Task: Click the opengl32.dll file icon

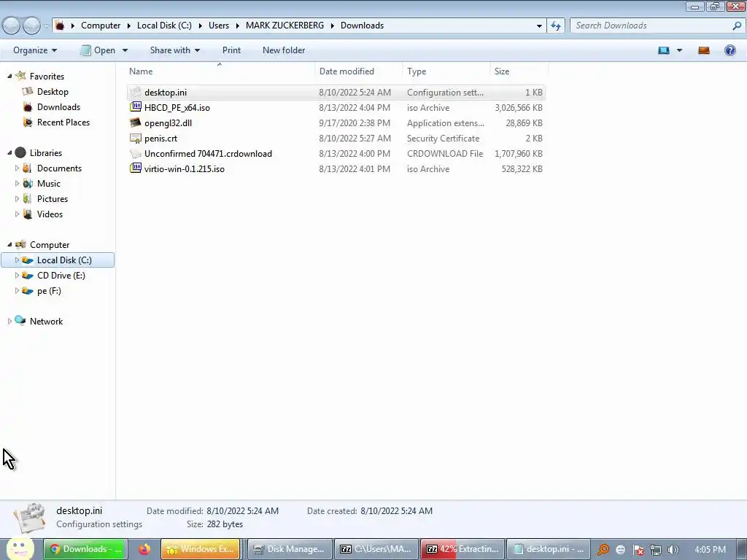Action: (x=136, y=122)
